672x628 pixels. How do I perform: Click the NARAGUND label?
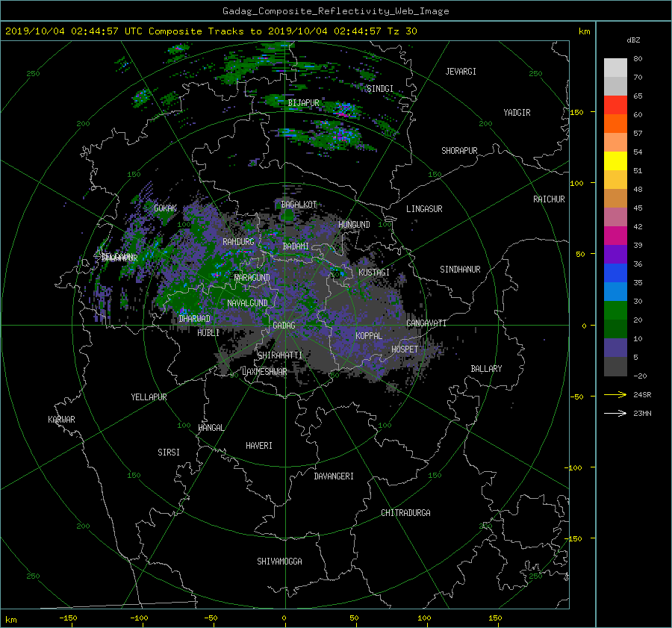(252, 277)
